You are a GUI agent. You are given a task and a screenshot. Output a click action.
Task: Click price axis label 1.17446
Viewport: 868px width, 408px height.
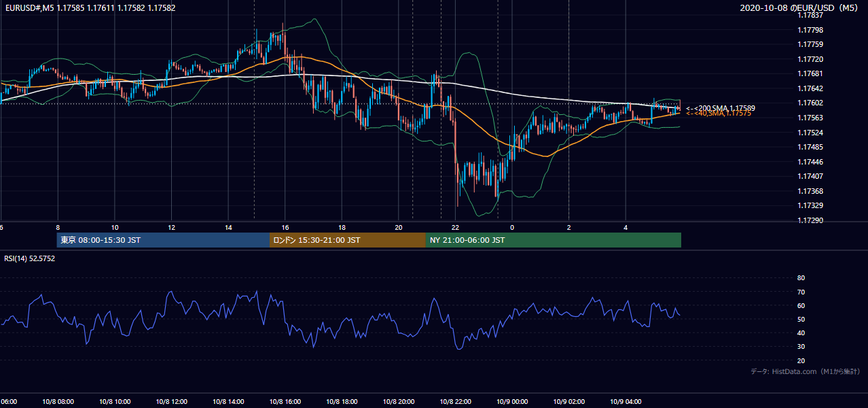click(810, 162)
